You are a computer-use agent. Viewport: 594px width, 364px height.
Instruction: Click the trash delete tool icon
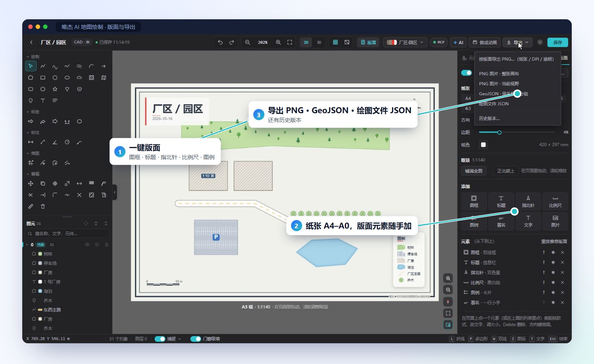[x=43, y=206]
